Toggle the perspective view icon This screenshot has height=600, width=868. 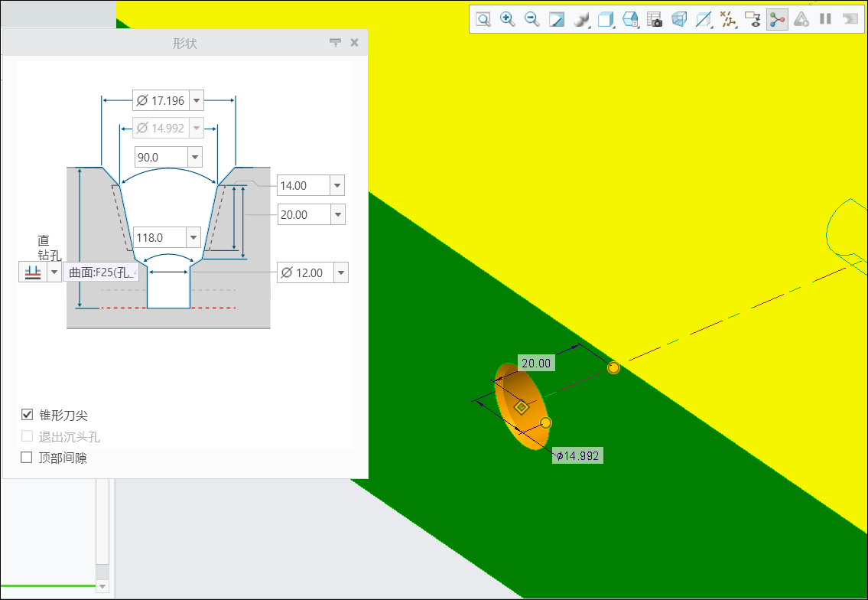pos(679,20)
